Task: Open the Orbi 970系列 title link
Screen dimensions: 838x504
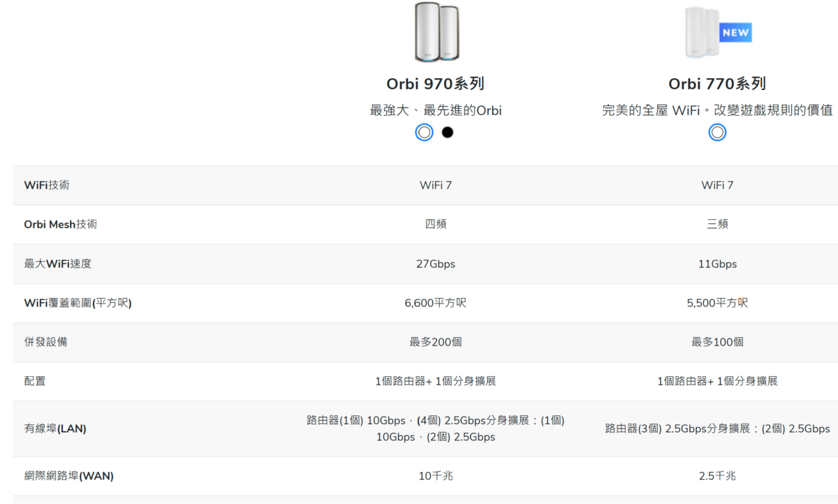Action: [435, 84]
